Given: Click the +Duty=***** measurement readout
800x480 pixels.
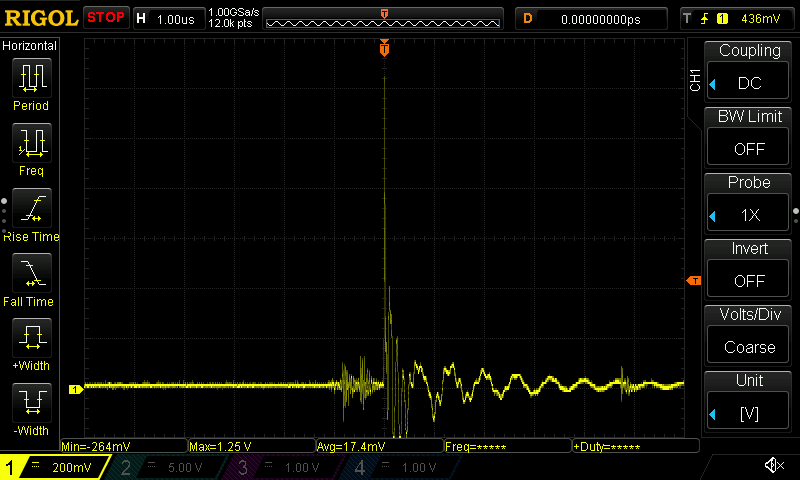Looking at the screenshot, I should coord(636,446).
